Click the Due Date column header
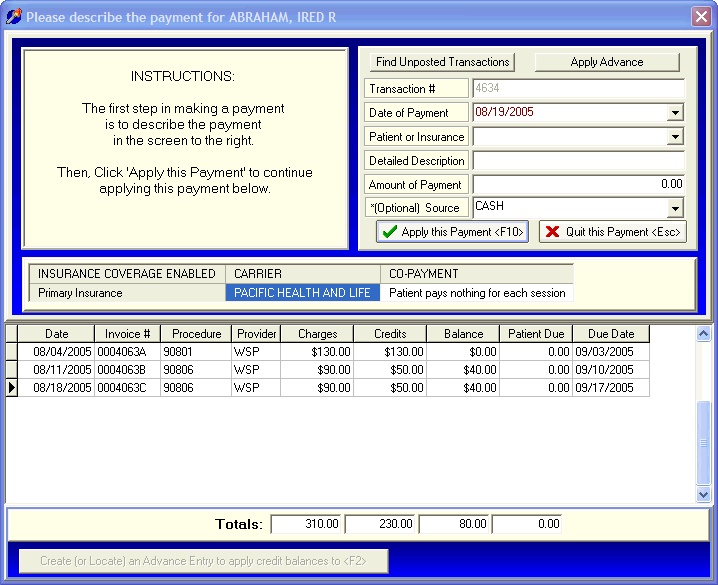 611,334
